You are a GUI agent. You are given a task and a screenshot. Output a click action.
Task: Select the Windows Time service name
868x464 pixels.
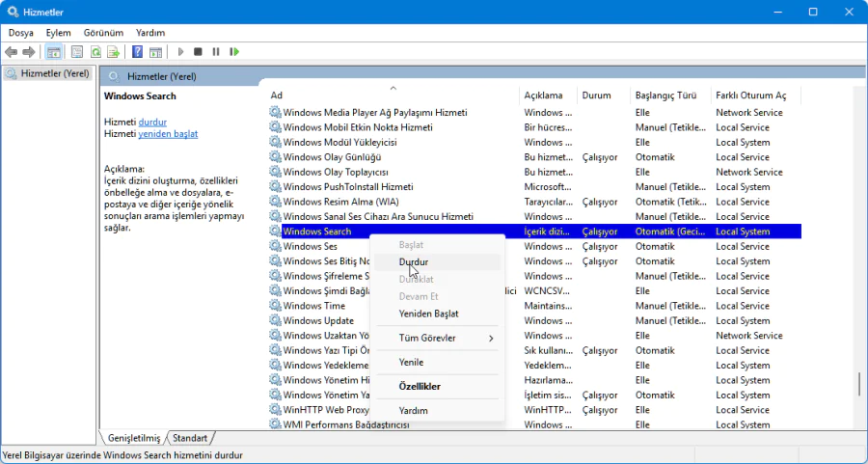click(313, 306)
